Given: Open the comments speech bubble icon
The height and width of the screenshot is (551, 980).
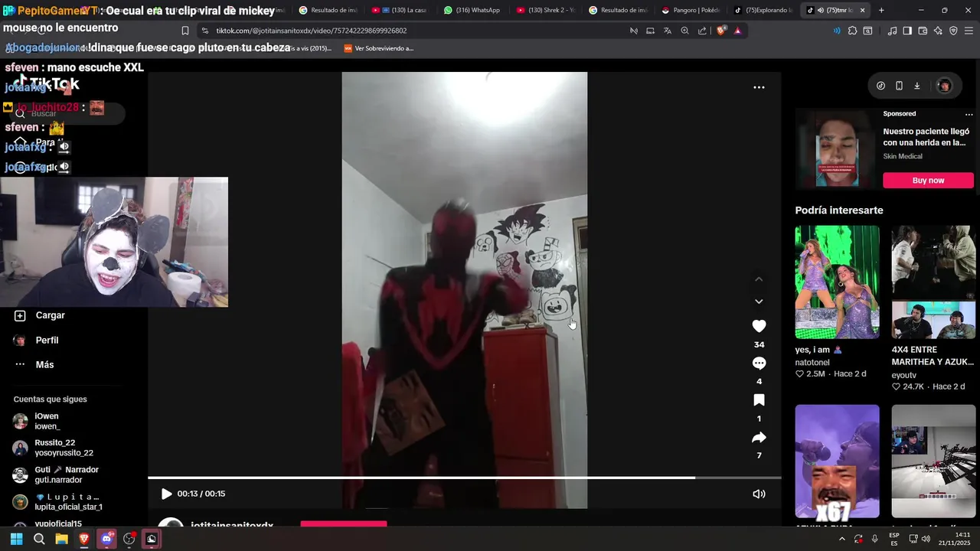Looking at the screenshot, I should [x=759, y=363].
